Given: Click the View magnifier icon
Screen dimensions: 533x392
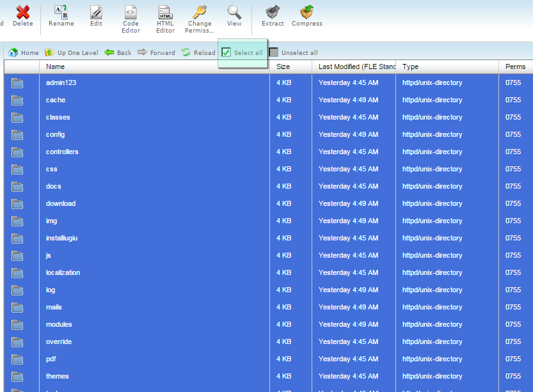Looking at the screenshot, I should (x=234, y=12).
